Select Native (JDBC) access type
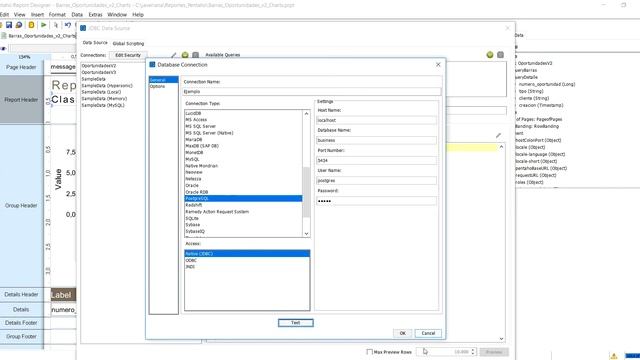 click(x=247, y=253)
